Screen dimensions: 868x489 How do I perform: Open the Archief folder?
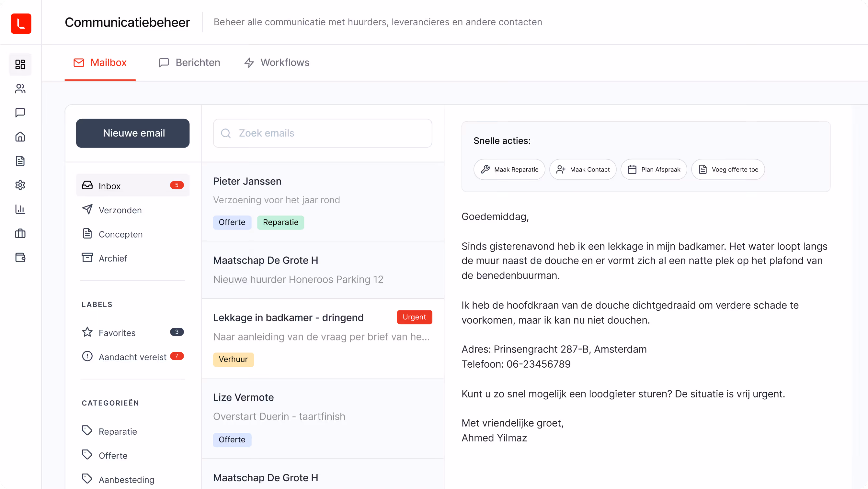click(133, 258)
